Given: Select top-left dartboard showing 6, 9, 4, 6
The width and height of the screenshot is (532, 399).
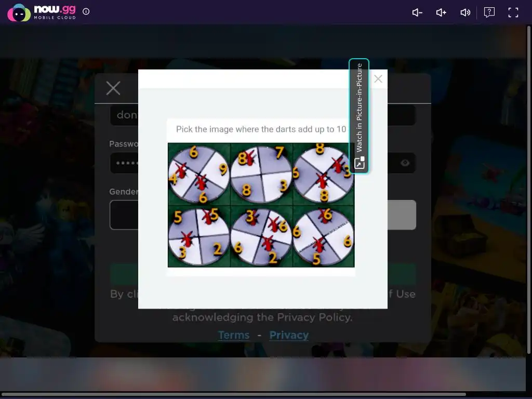Looking at the screenshot, I should pyautogui.click(x=199, y=174).
